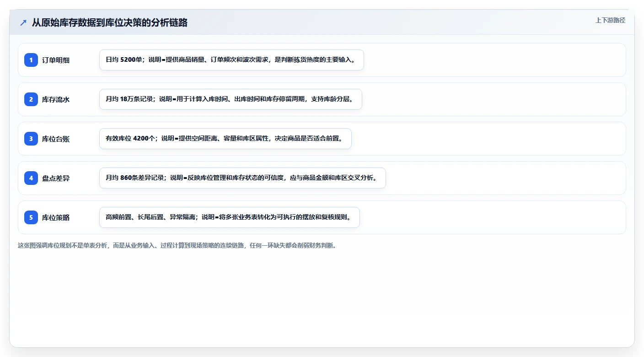This screenshot has height=357, width=644.
Task: Click the title 从原始库存数据到库位决策的分析链路
Action: pos(109,22)
